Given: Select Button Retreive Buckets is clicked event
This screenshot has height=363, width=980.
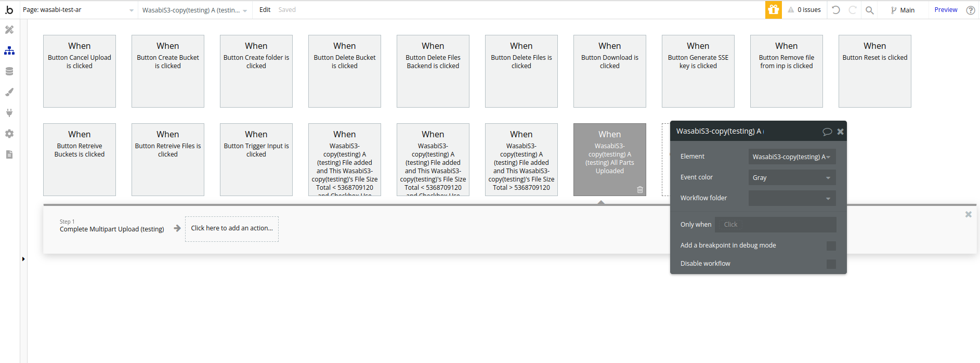Looking at the screenshot, I should [80, 160].
